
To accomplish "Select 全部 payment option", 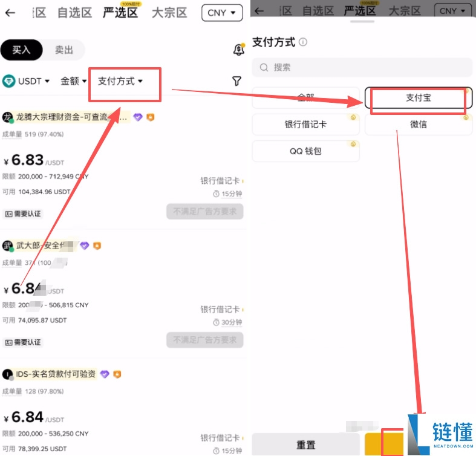I will pos(305,98).
